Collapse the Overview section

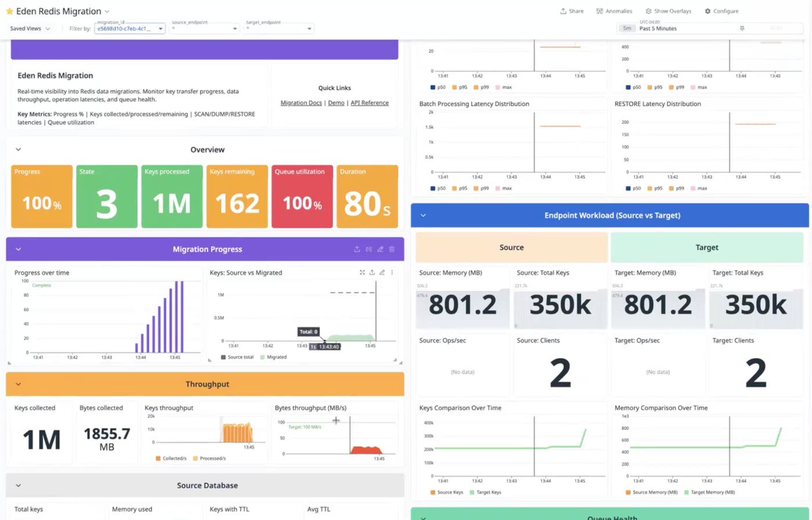click(x=18, y=150)
